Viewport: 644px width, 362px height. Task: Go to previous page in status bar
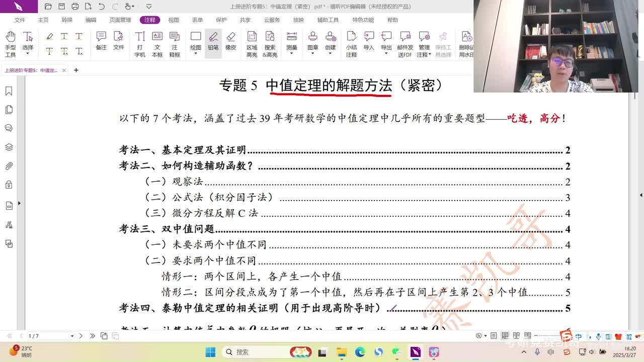pos(21,336)
